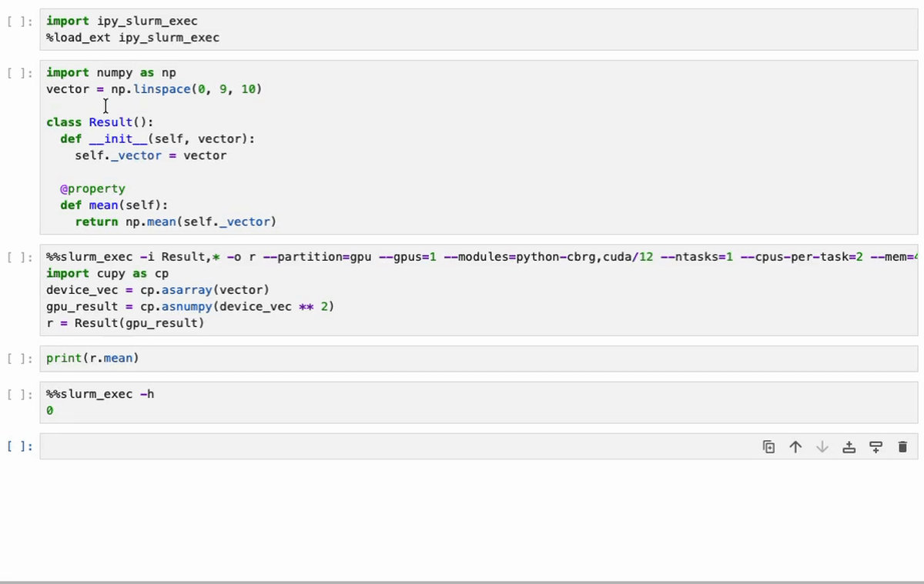This screenshot has width=924, height=584.
Task: Duplicate the selected empty cell
Action: coord(768,446)
